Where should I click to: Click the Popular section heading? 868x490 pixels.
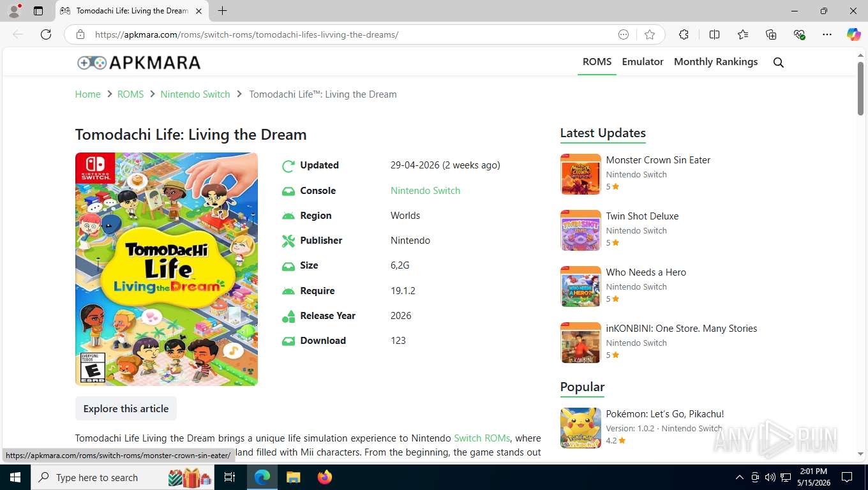point(582,387)
